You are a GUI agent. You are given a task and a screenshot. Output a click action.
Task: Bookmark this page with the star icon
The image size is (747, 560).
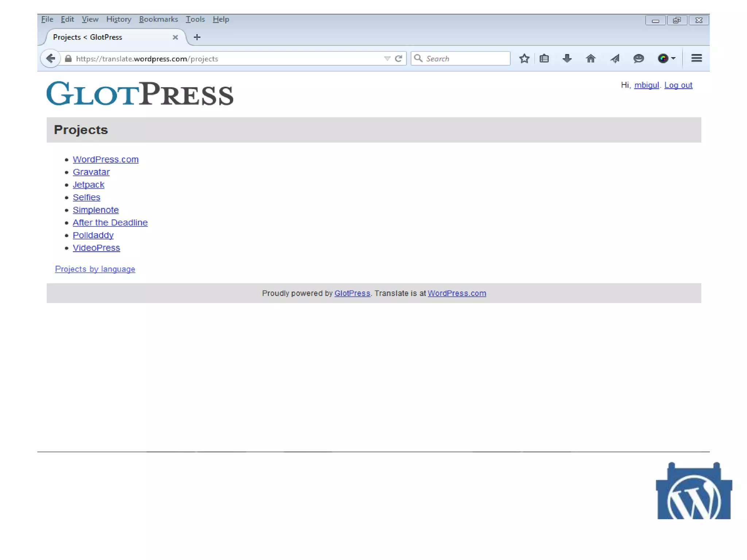click(524, 58)
